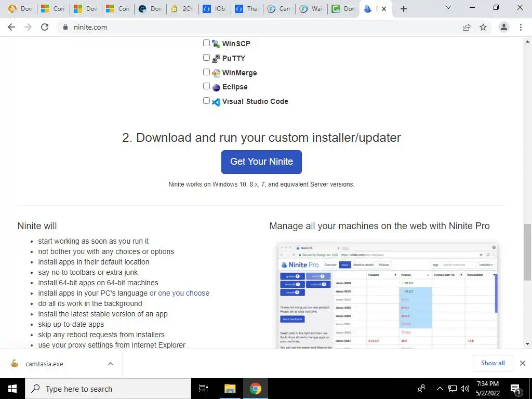Open Chrome's three-dot menu
This screenshot has width=532, height=399.
(x=521, y=27)
